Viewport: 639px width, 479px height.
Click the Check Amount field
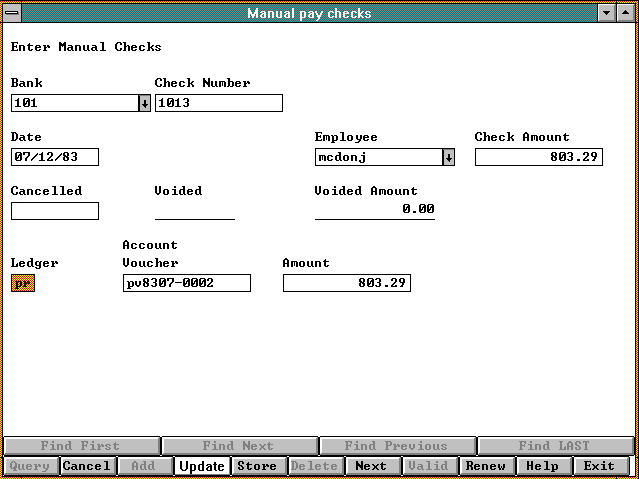point(538,157)
